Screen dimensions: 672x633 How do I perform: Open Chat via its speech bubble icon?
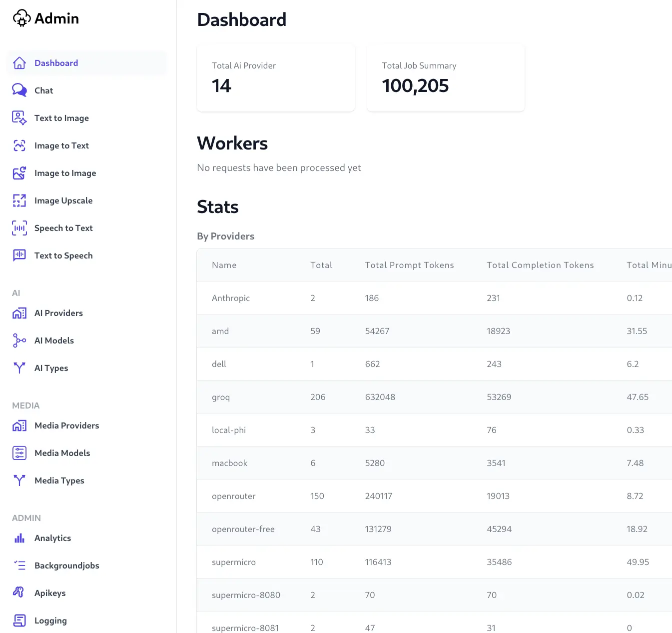[x=19, y=90]
